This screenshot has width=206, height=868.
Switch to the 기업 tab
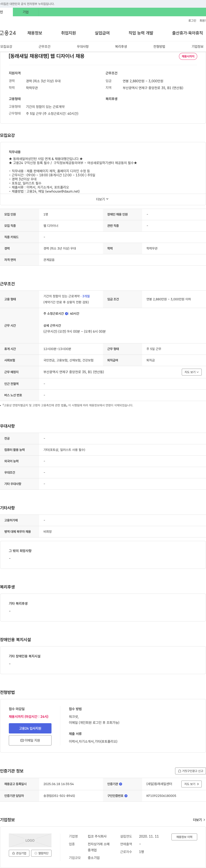click(26, 12)
